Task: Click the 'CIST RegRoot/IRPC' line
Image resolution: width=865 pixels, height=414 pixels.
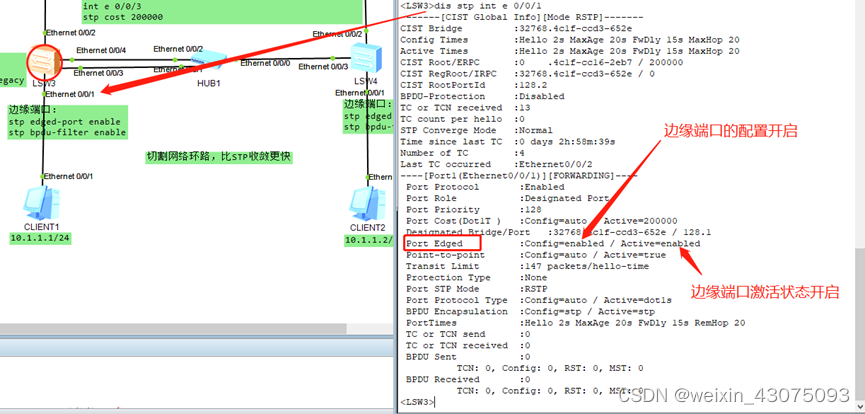Action: pyautogui.click(x=527, y=73)
